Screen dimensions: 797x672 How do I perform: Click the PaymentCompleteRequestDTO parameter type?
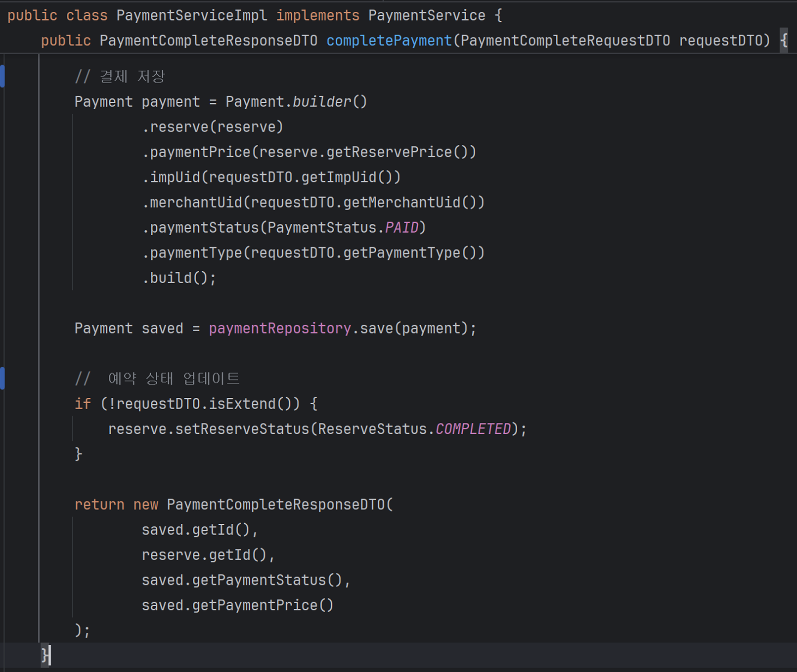(565, 41)
